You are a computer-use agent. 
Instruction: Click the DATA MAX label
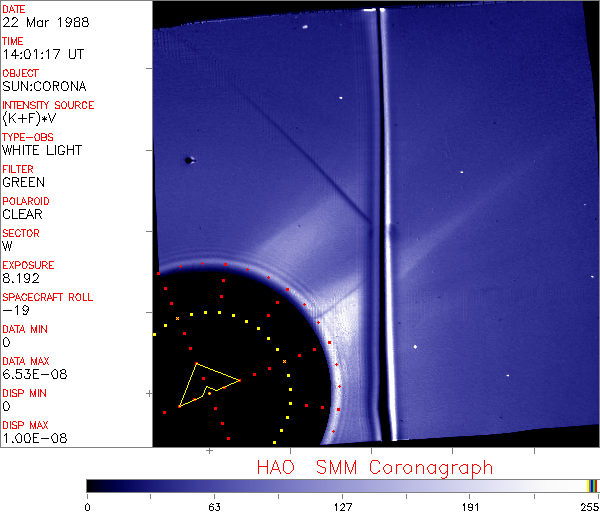pyautogui.click(x=26, y=361)
